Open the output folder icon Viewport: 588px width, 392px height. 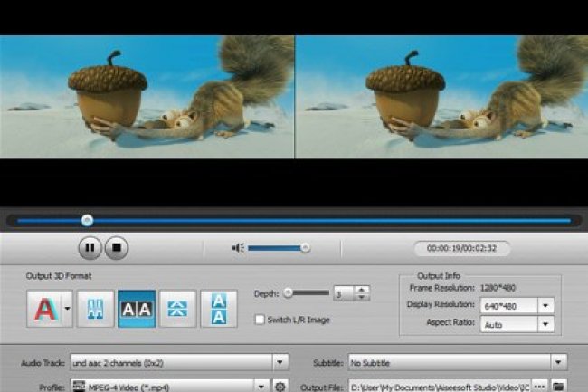[558, 387]
